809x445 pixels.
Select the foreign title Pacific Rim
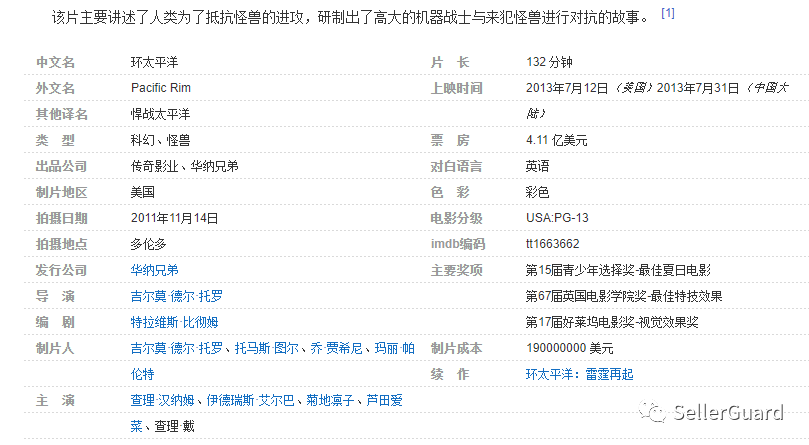click(160, 88)
